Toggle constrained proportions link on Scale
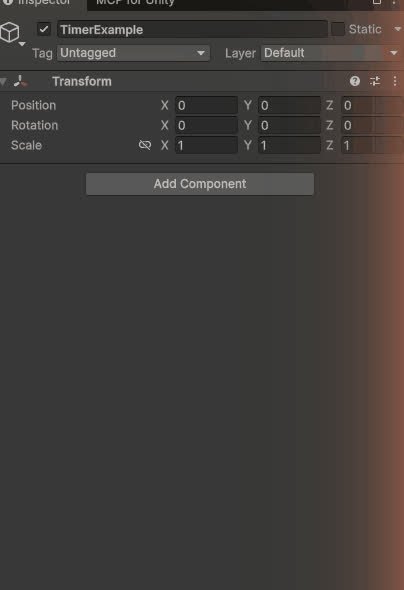The width and height of the screenshot is (404, 590). 145,145
